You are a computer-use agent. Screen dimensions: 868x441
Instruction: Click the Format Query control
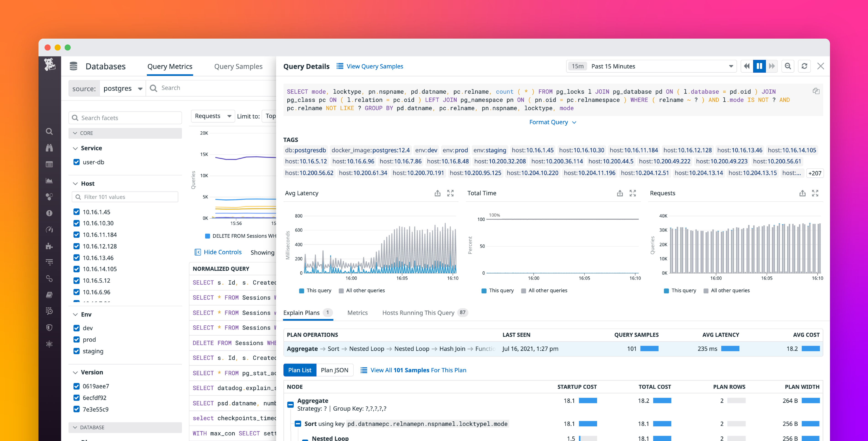[553, 122]
